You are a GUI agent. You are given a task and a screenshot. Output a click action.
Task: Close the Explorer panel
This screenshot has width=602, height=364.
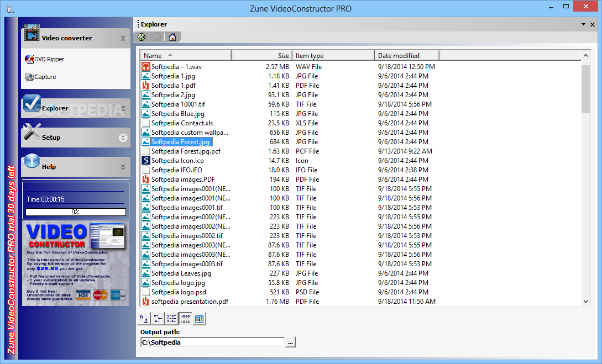point(593,24)
